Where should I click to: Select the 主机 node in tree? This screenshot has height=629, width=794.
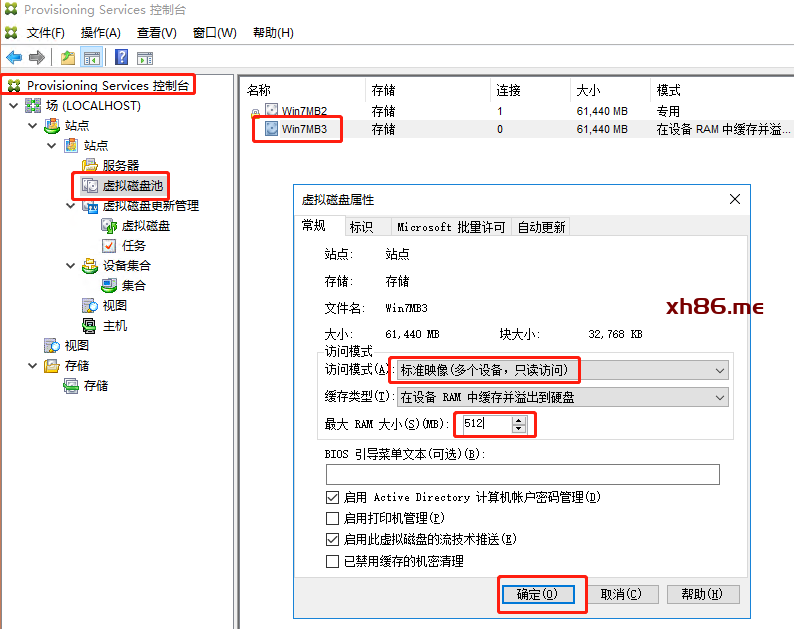click(x=114, y=325)
